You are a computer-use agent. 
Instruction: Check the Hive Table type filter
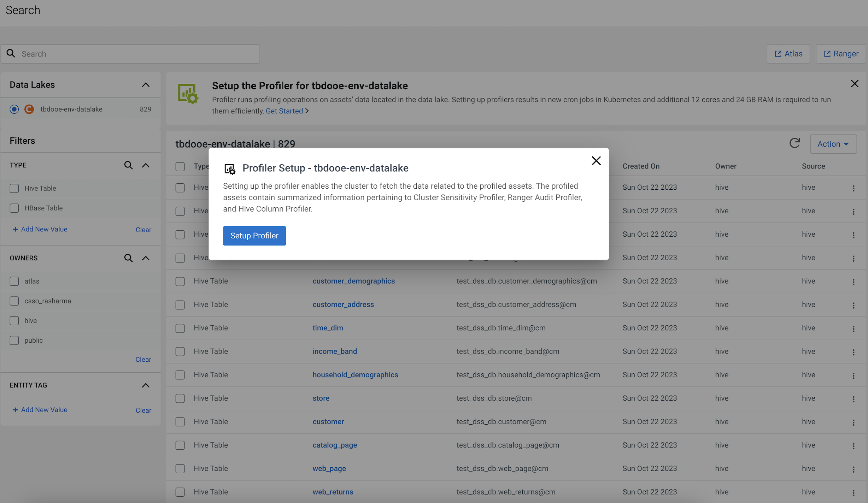[x=14, y=188]
